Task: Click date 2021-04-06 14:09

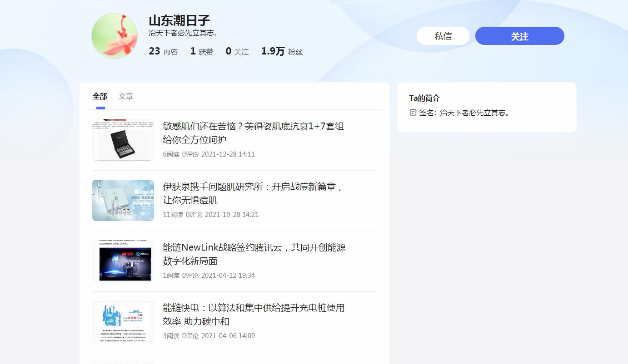Action: [x=228, y=336]
